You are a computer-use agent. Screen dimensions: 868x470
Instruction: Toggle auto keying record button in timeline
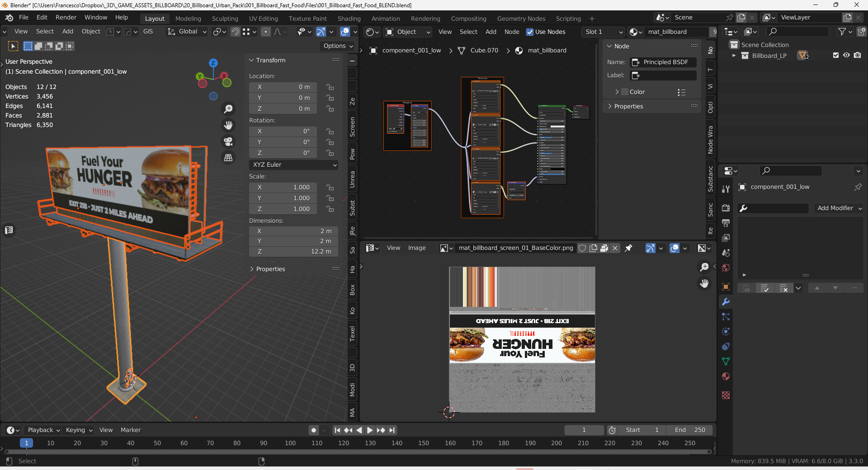click(314, 430)
